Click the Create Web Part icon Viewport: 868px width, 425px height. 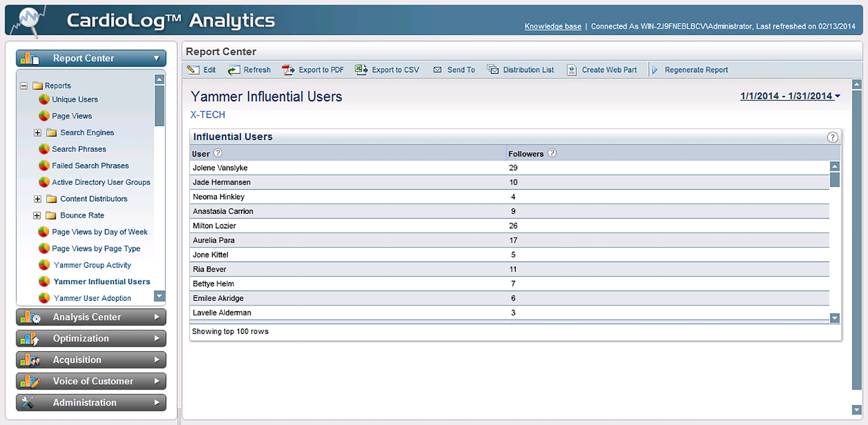pos(572,70)
